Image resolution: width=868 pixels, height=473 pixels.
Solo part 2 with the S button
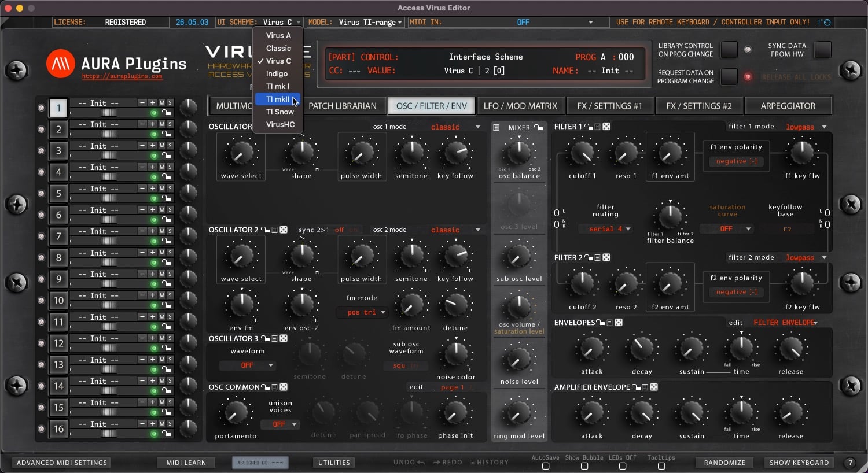tap(170, 124)
